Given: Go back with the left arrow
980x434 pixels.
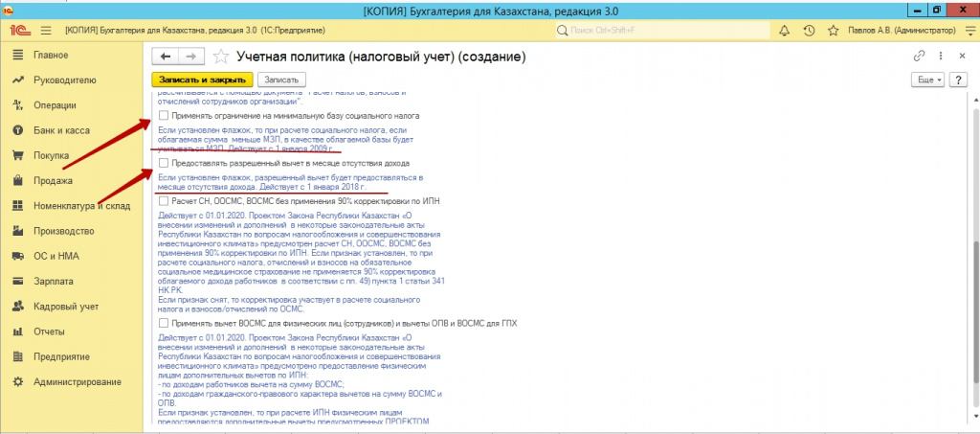Looking at the screenshot, I should (166, 57).
